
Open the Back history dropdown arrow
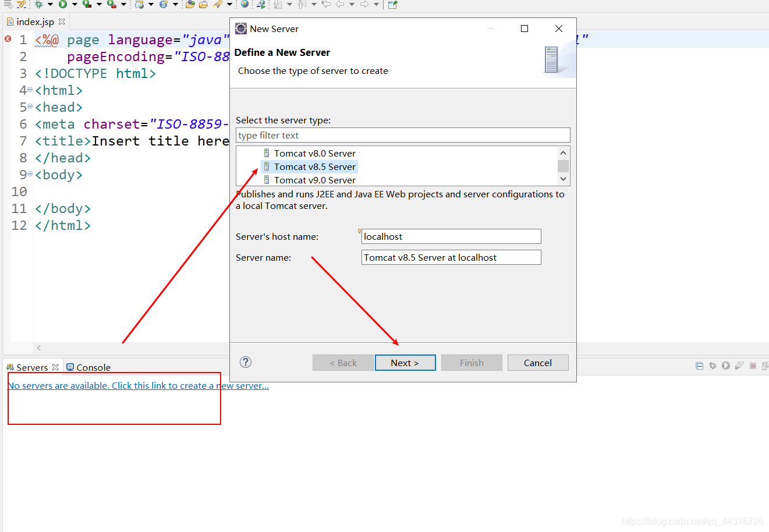[352, 4]
